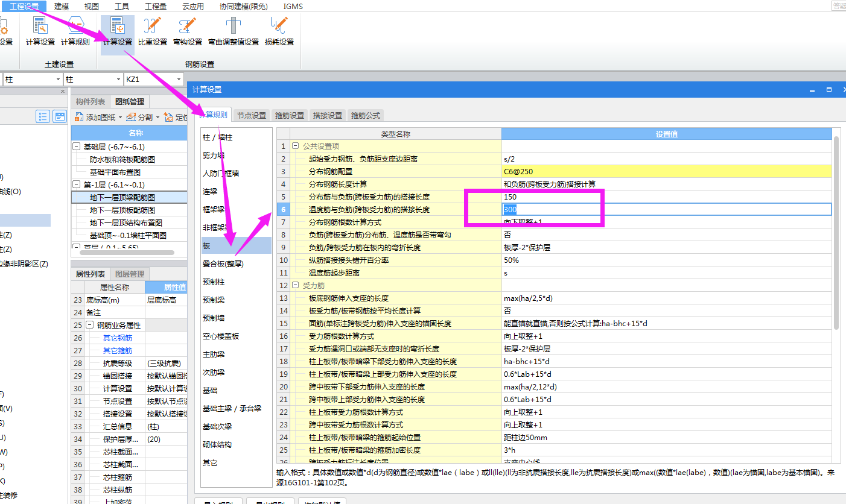Switch to the 属性列表 tab
The image size is (846, 504).
[91, 274]
